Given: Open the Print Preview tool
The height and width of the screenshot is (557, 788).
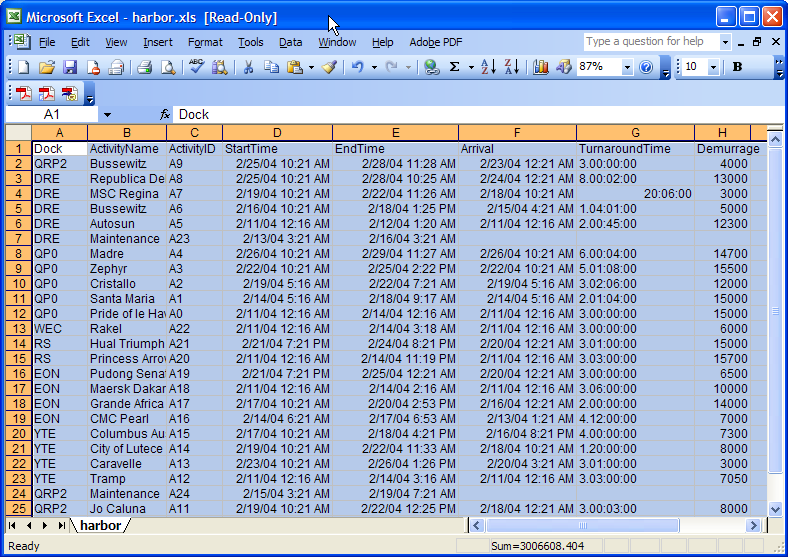Looking at the screenshot, I should click(x=168, y=67).
